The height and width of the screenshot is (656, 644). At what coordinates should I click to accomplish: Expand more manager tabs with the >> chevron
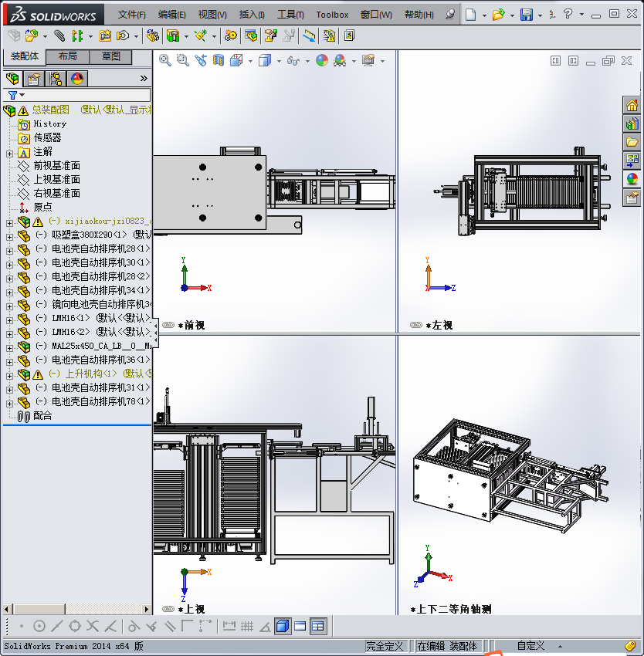click(x=144, y=78)
